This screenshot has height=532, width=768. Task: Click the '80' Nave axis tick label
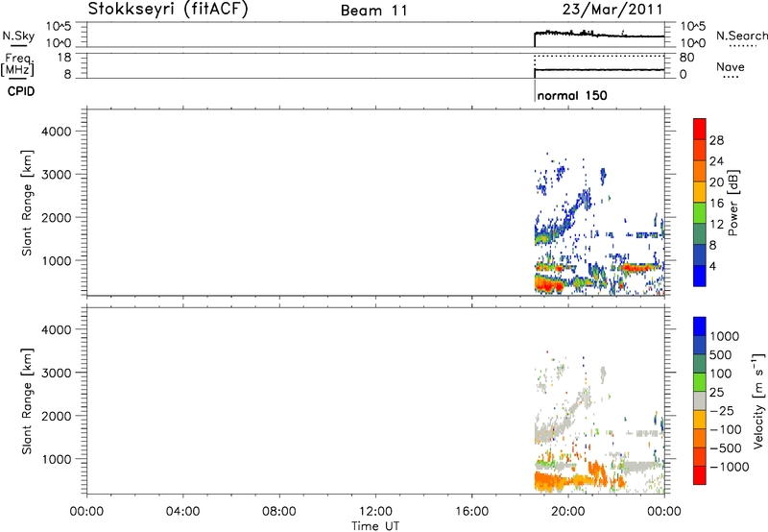point(686,58)
